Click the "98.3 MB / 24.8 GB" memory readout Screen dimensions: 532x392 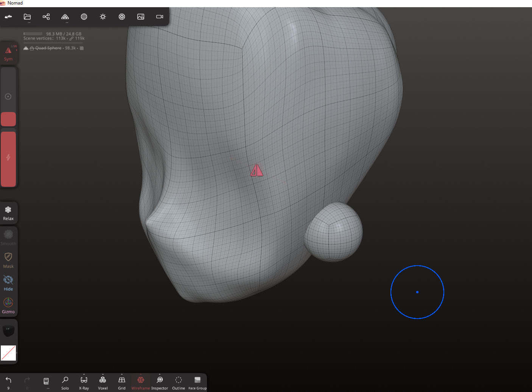[64, 34]
